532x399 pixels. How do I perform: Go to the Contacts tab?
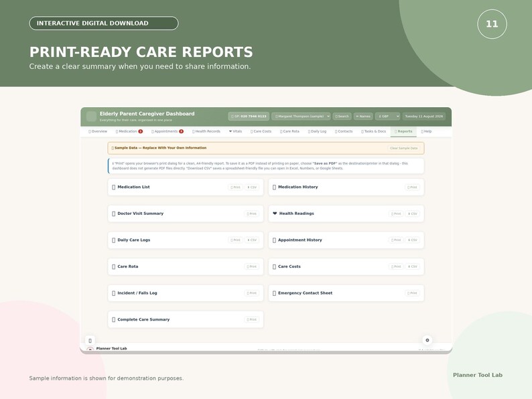tap(344, 131)
